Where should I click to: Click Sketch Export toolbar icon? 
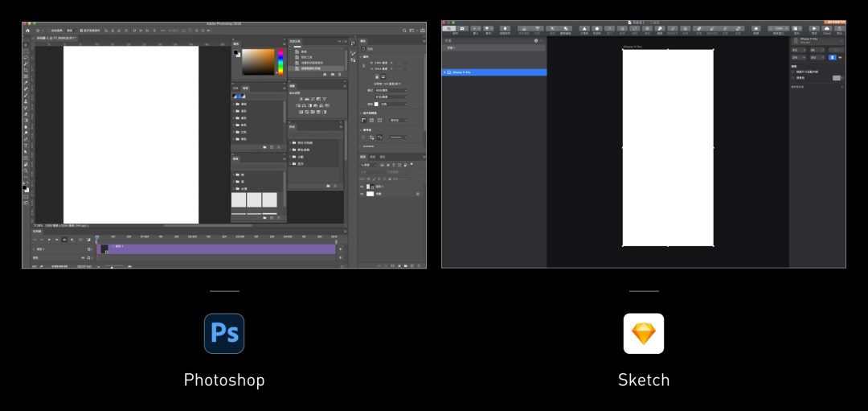pos(840,28)
